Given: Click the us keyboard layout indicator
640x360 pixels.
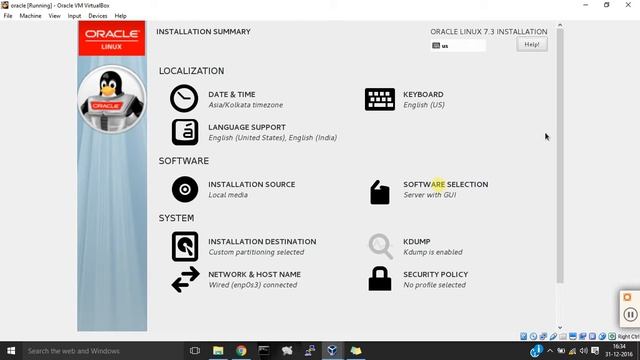Looking at the screenshot, I should (x=458, y=46).
